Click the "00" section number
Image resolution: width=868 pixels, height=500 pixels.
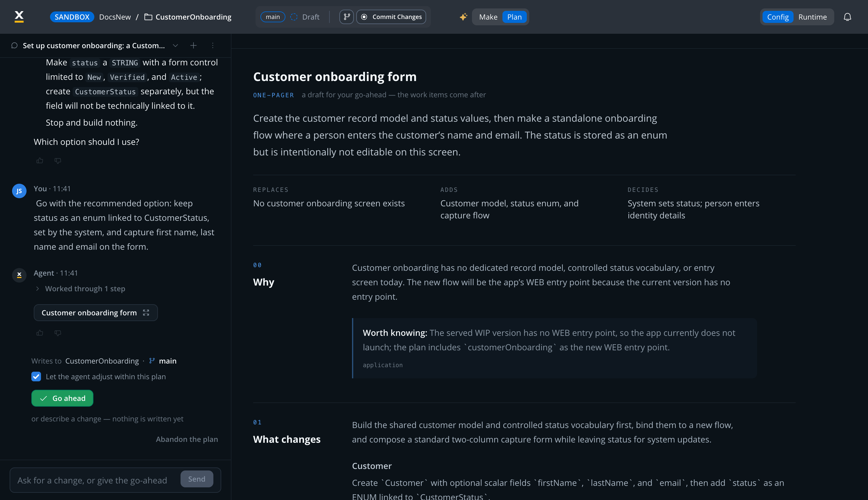[x=257, y=265]
